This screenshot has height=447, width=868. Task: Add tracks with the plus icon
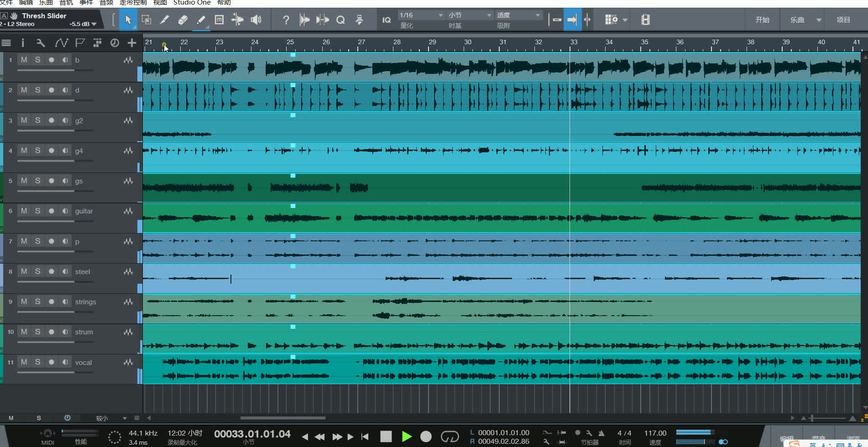(132, 43)
